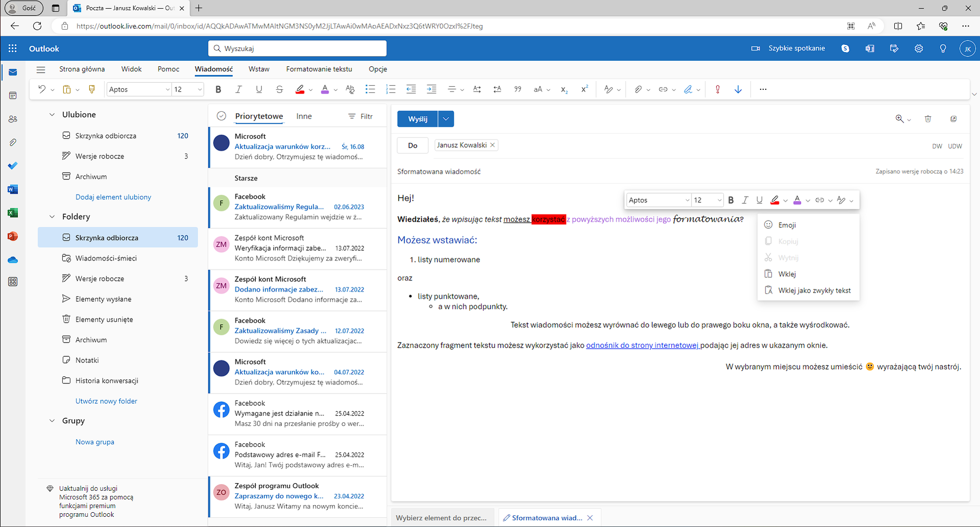This screenshot has height=527, width=980.
Task: Open the Outlook app launcher grid
Action: [13, 49]
